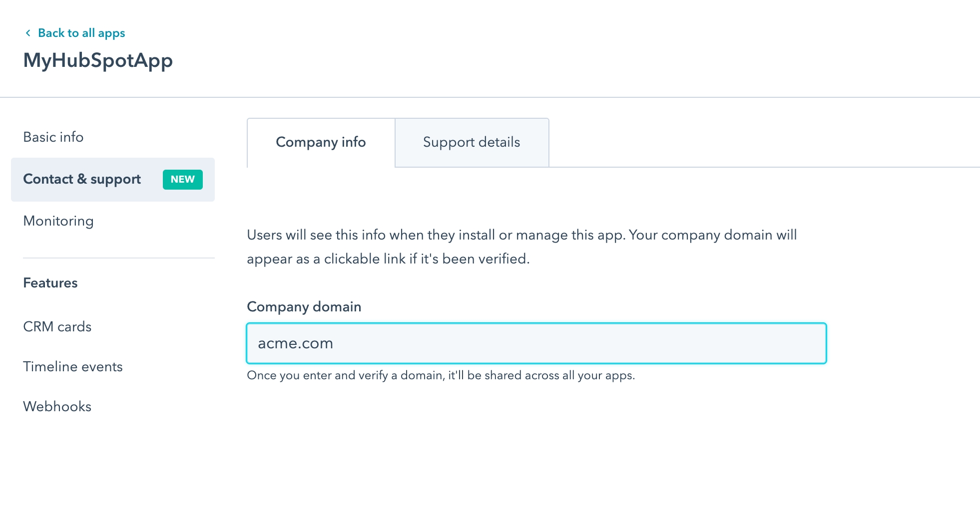Click the domain sharing helper text

(x=441, y=375)
